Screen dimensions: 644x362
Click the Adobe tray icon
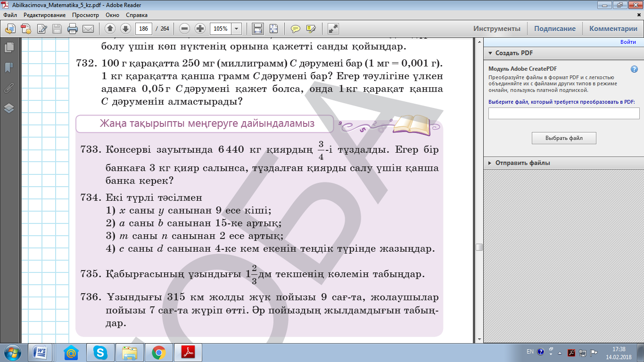pyautogui.click(x=571, y=352)
